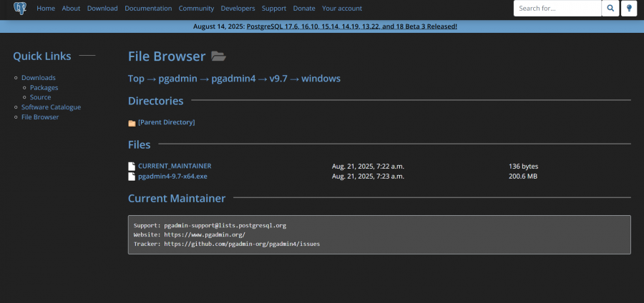
Task: Open Software Catalogue in Quick Links
Action: 52,107
